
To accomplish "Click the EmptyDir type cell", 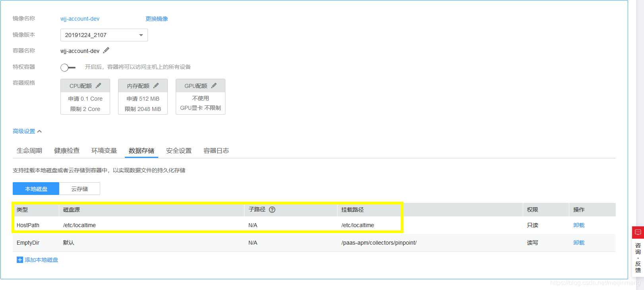I will [28, 243].
